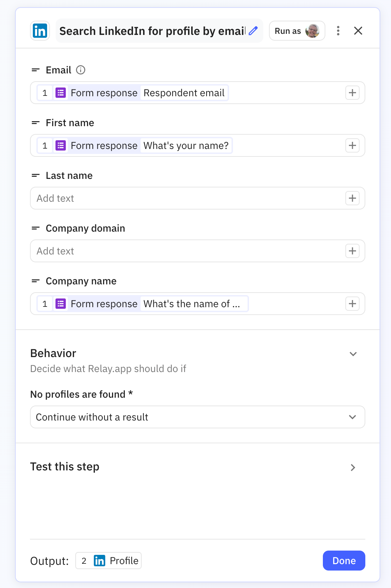This screenshot has width=391, height=588.
Task: Click the Done button
Action: tap(344, 561)
